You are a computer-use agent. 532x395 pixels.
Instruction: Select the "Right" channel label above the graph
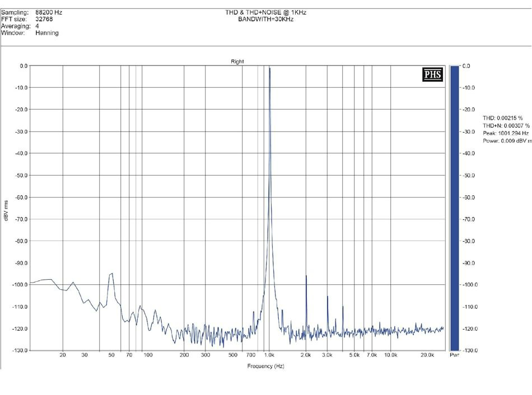[237, 62]
